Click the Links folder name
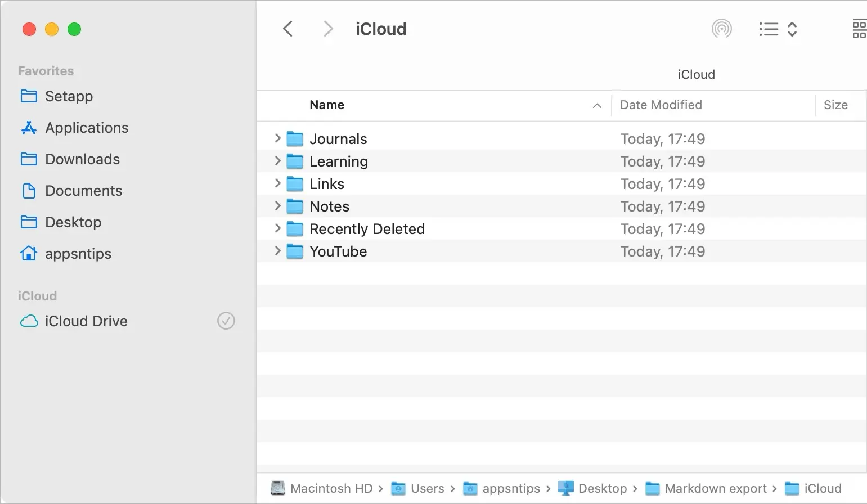The image size is (867, 504). coord(327,184)
